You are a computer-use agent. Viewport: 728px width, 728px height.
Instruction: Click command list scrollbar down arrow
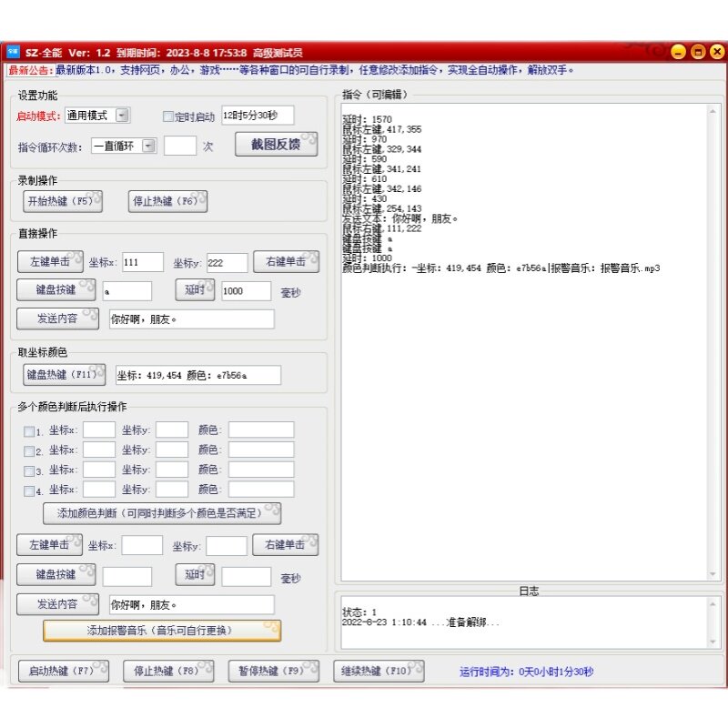(713, 574)
